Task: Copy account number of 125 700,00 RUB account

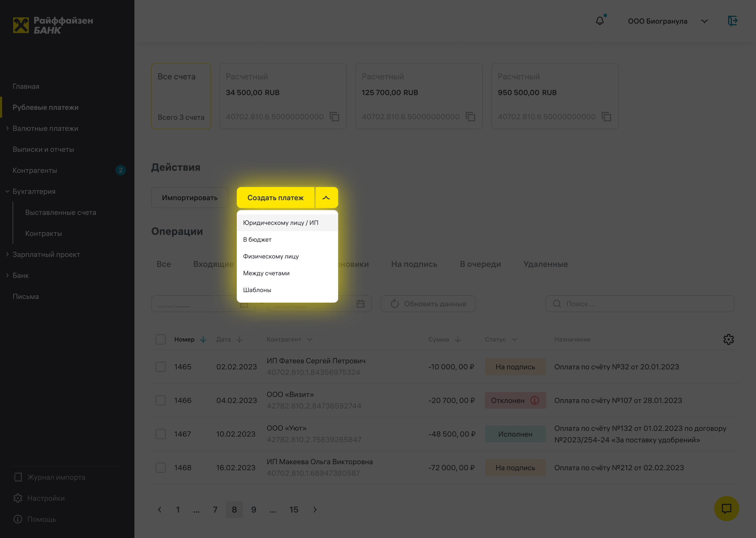Action: pos(470,117)
